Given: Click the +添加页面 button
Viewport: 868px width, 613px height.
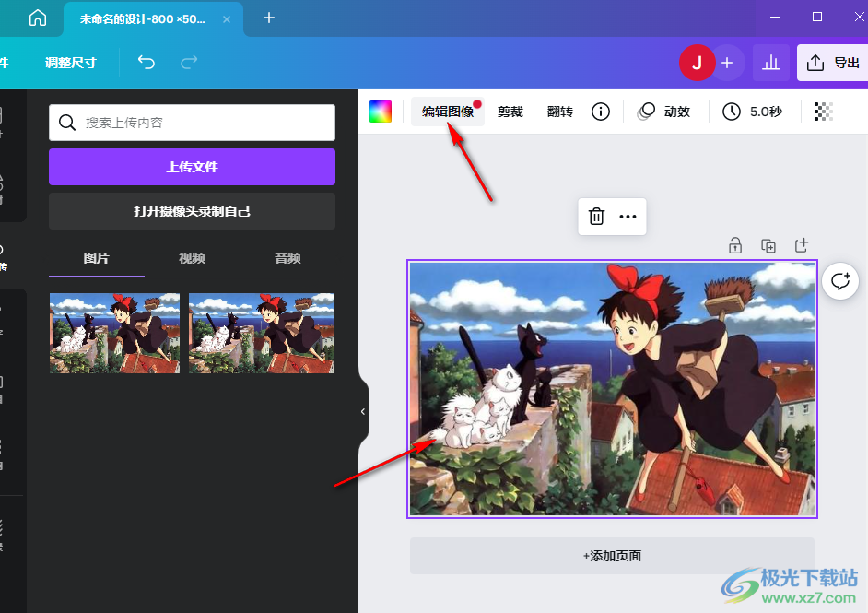Looking at the screenshot, I should pos(612,556).
